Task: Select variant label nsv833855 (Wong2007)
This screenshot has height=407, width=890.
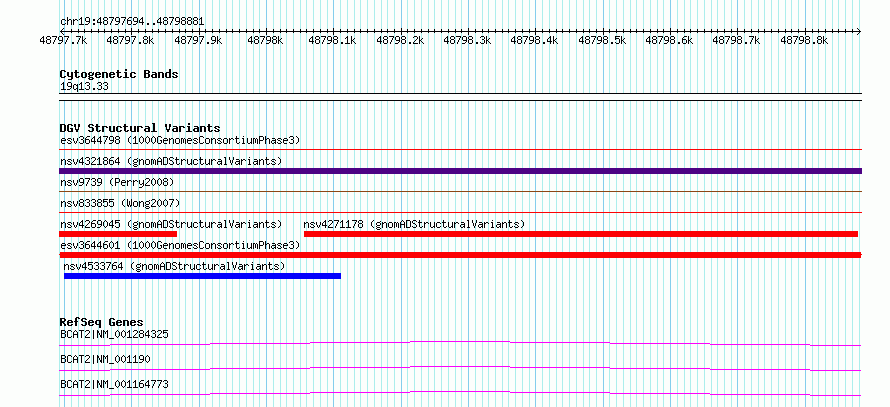Action: pyautogui.click(x=120, y=203)
